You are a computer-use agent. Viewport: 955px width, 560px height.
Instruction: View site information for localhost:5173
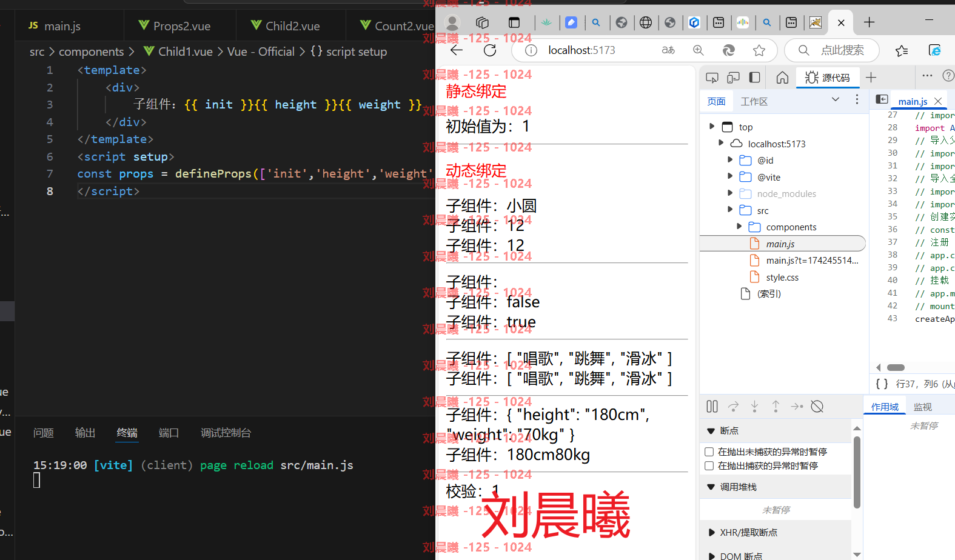point(531,50)
